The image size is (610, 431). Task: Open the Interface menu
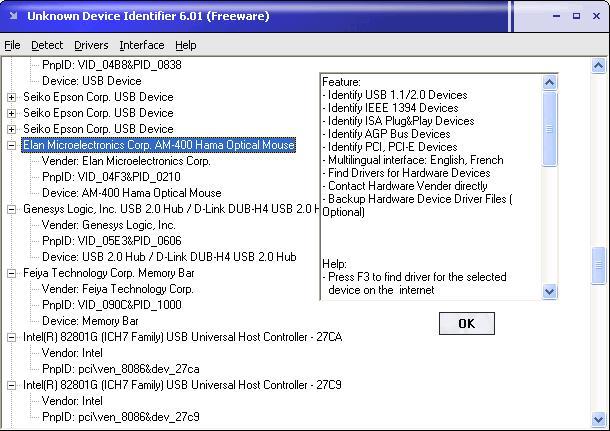(x=142, y=45)
